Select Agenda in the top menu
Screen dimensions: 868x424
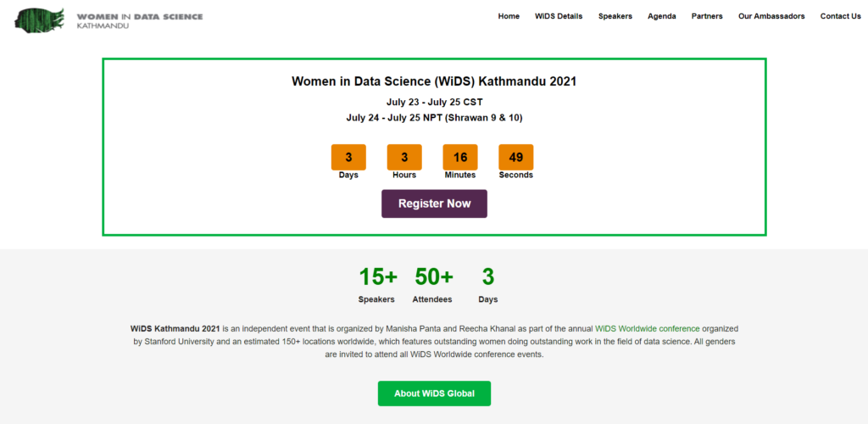661,16
